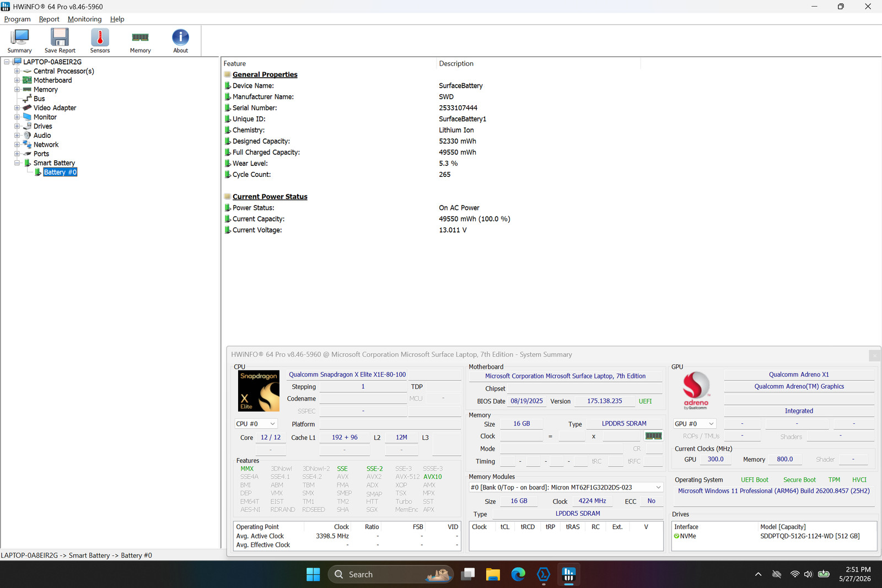Image resolution: width=882 pixels, height=588 pixels.
Task: Select Video Adapter in the tree
Action: coord(55,108)
